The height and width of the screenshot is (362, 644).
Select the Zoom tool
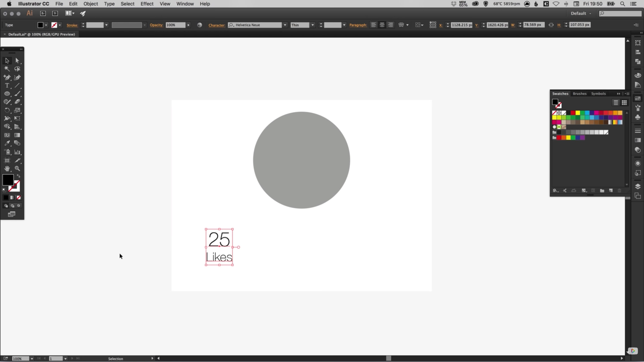[17, 169]
